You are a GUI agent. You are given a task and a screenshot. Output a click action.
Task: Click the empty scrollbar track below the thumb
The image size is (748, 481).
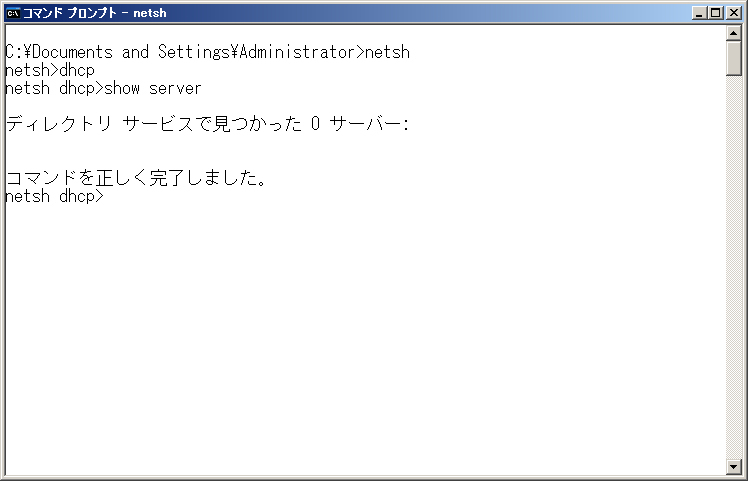[x=733, y=267]
